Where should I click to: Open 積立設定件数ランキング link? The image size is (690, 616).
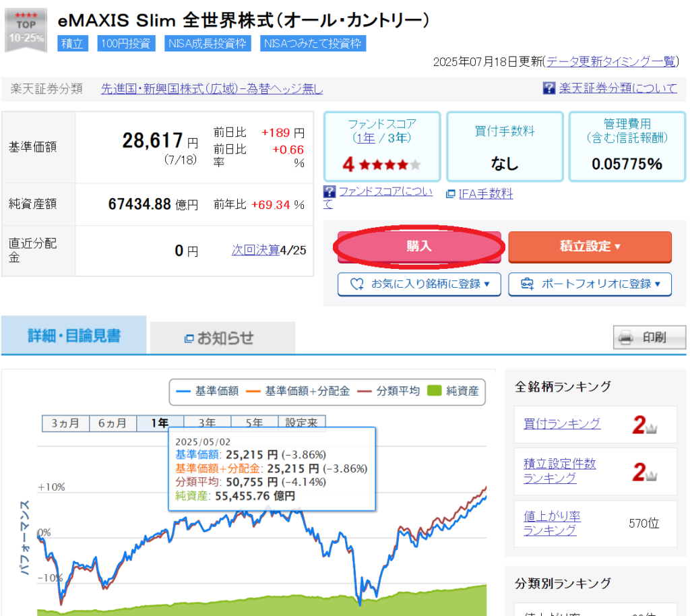560,471
